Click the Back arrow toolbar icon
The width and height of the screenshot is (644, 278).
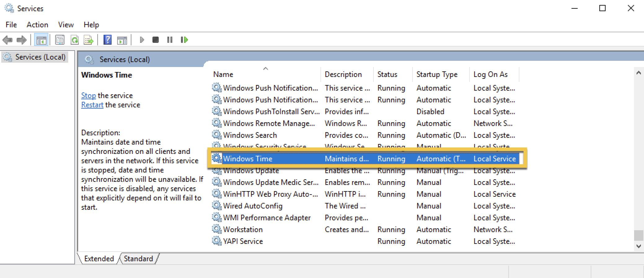tap(7, 40)
